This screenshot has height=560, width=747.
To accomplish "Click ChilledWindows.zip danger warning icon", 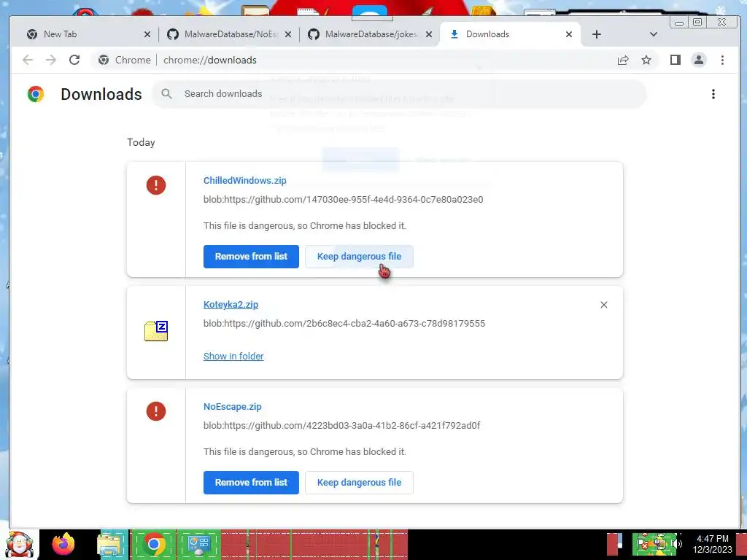I will coord(156,185).
